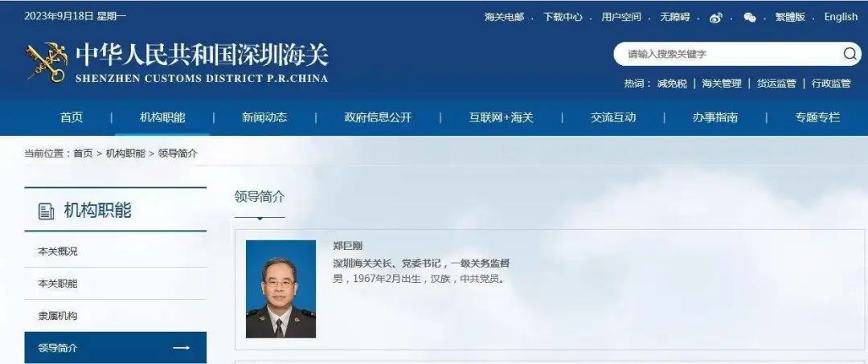Click the Shenzhen Customs emblem logo
This screenshot has width=868, height=364.
pos(46,63)
